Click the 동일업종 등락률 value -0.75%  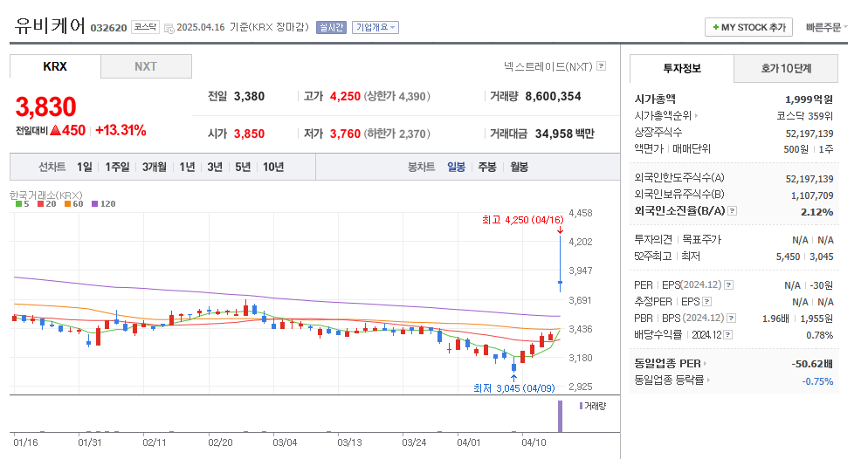pos(817,381)
